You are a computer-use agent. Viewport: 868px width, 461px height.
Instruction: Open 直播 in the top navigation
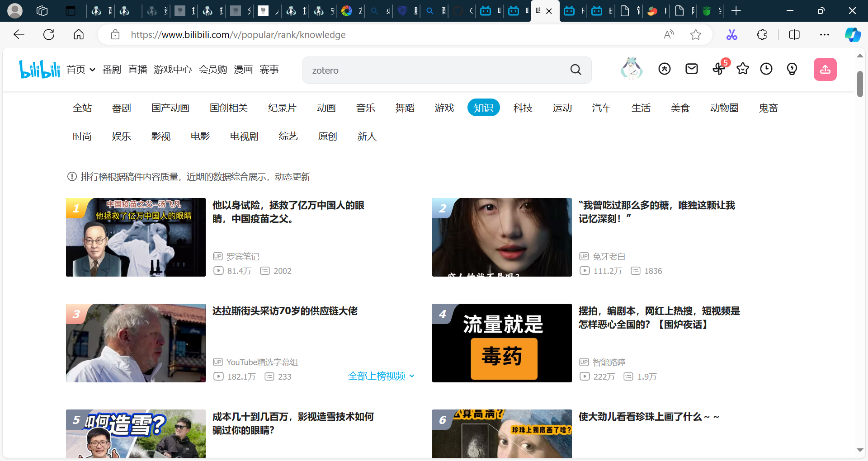coord(137,69)
